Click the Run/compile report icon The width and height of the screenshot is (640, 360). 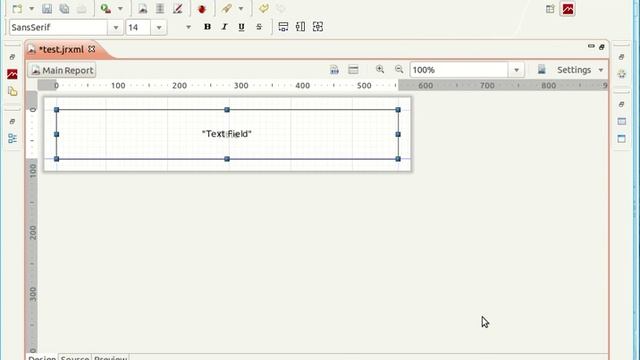point(106,9)
